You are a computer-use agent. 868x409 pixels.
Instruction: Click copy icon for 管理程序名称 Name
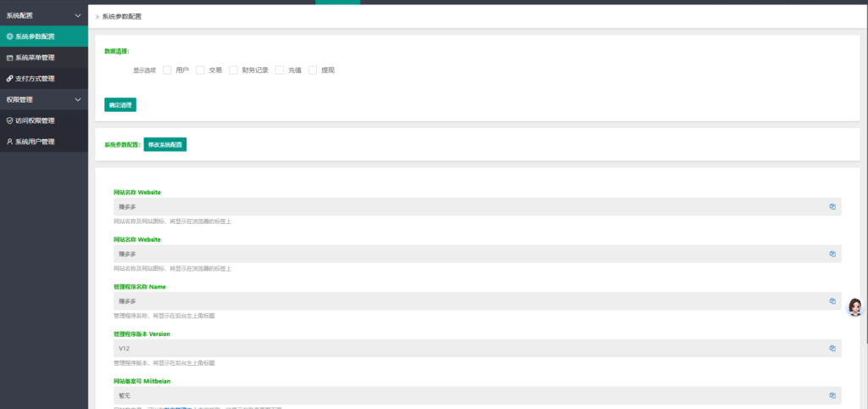tap(832, 301)
